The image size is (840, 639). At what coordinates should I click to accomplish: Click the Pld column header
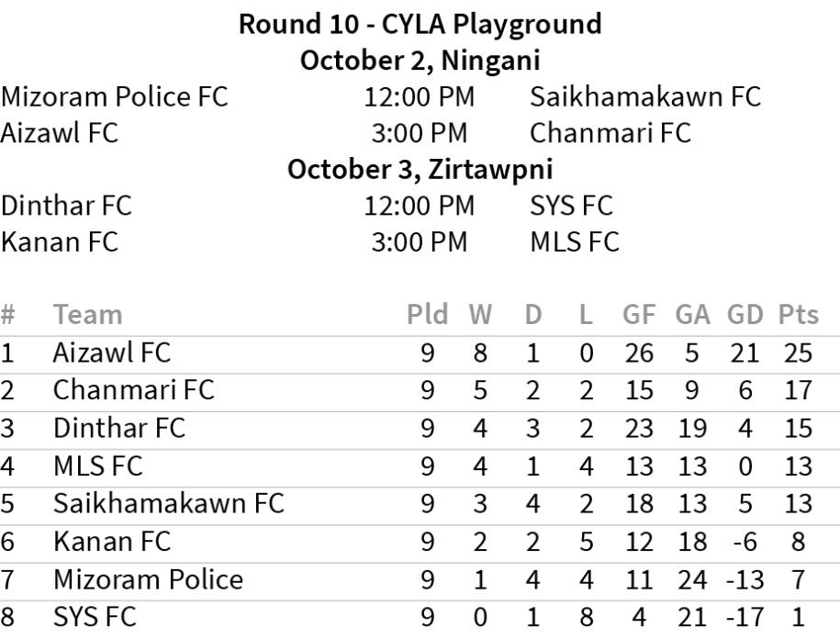click(427, 314)
